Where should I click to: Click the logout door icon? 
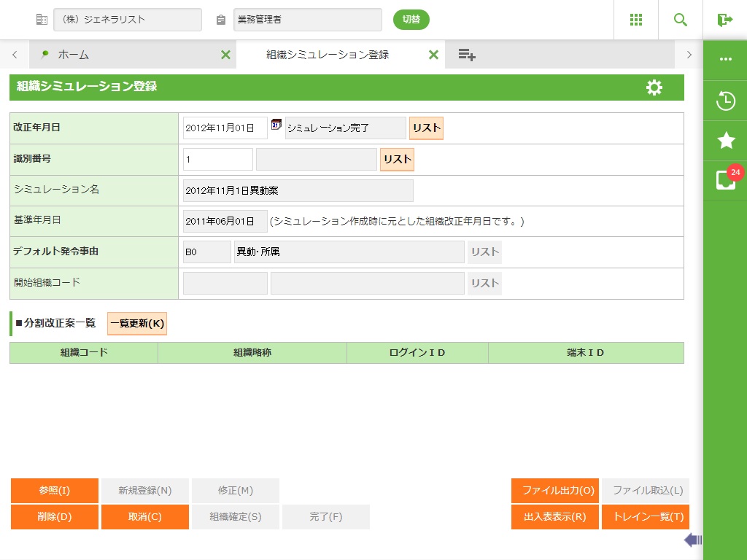pos(724,20)
